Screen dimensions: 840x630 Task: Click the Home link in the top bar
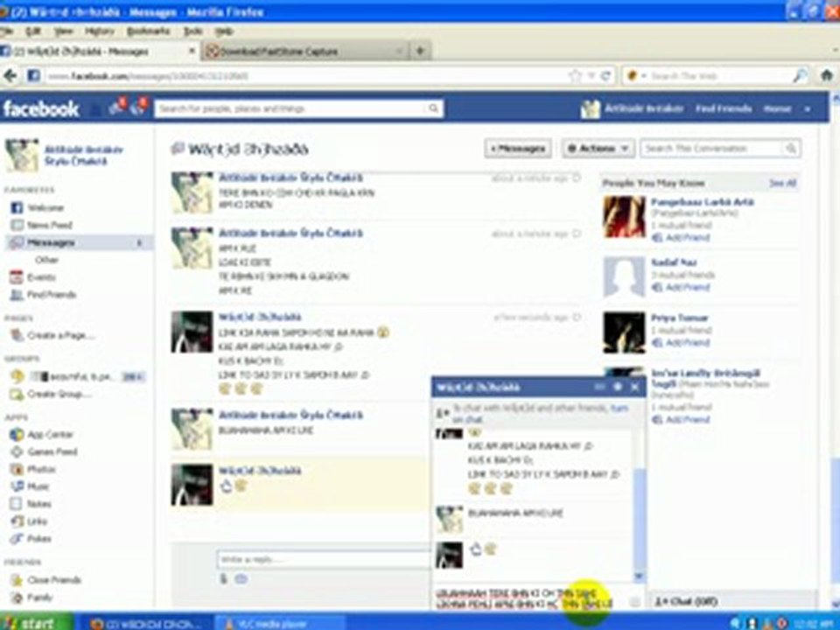point(777,108)
